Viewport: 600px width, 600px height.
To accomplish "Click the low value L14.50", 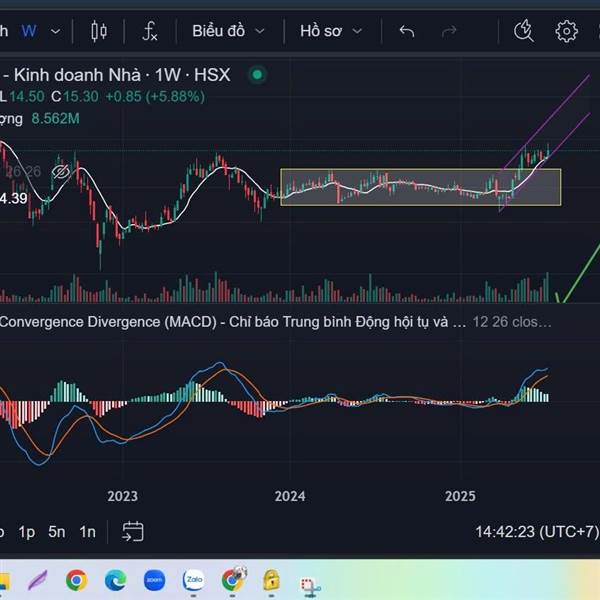I will pos(23,96).
